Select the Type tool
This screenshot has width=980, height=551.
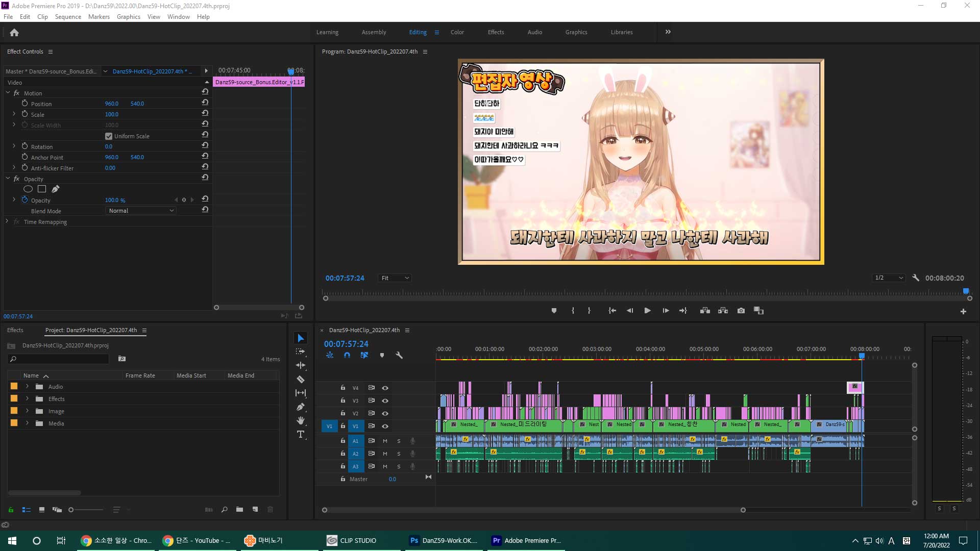301,434
